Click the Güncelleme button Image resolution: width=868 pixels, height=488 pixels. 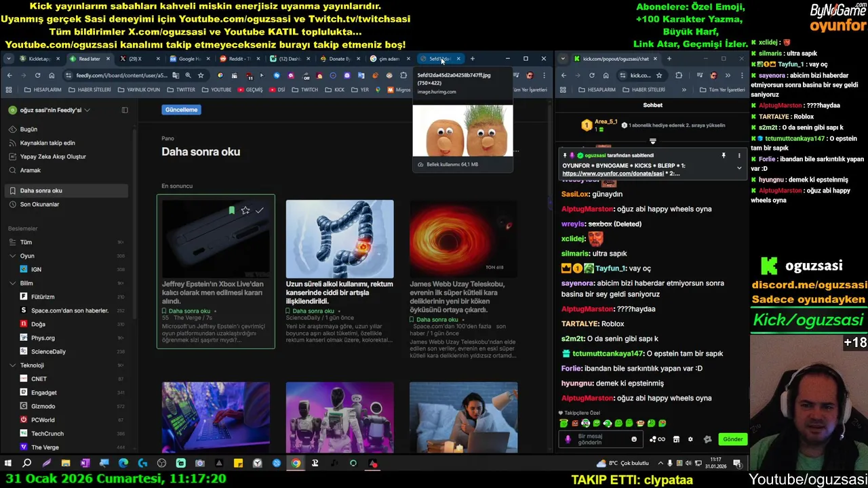(182, 110)
